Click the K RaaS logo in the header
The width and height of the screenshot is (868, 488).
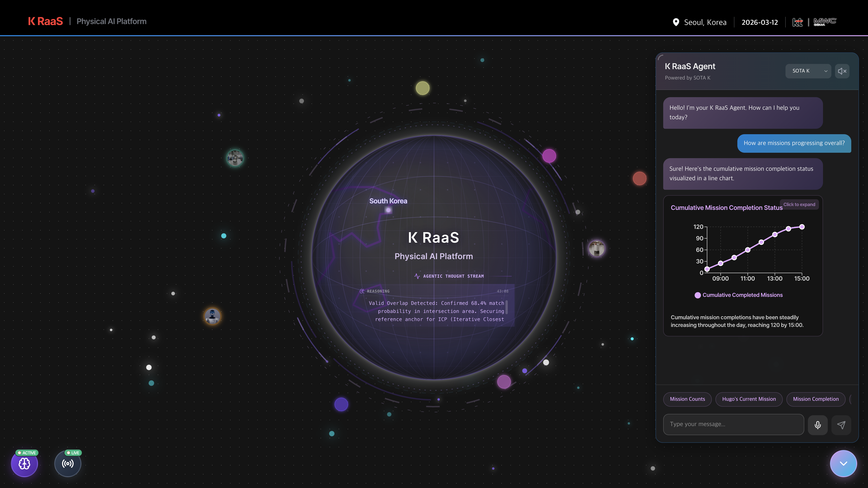pos(45,21)
